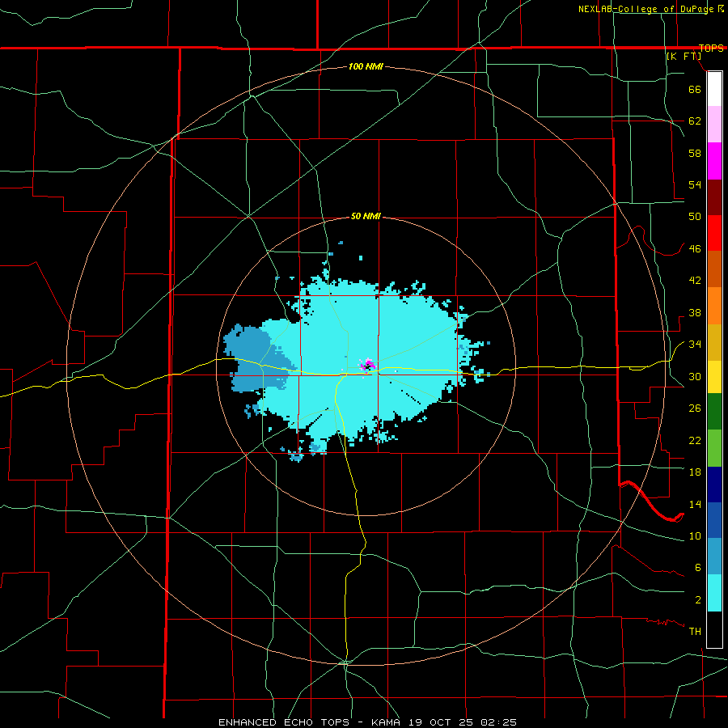Click the 50 NMI range ring label
This screenshot has width=728, height=728.
(366, 216)
